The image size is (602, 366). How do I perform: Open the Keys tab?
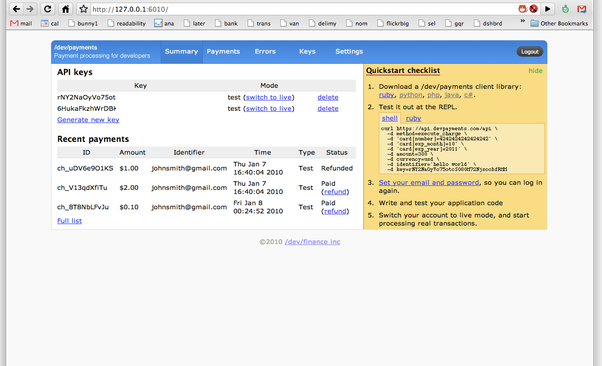coord(307,51)
